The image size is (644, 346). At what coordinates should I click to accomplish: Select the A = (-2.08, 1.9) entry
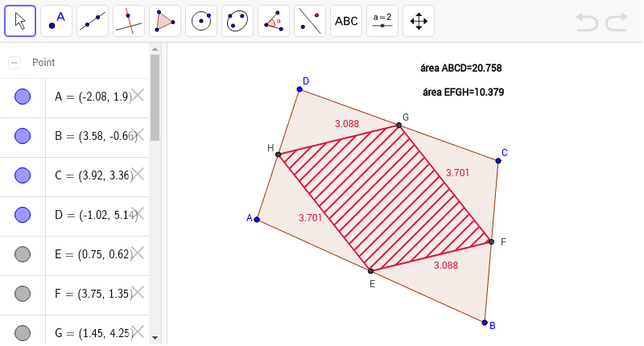point(93,97)
